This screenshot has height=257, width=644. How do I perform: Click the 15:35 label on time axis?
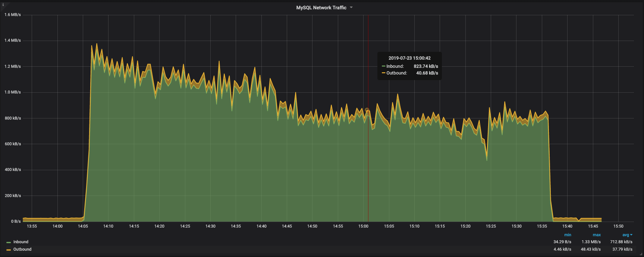(542, 226)
